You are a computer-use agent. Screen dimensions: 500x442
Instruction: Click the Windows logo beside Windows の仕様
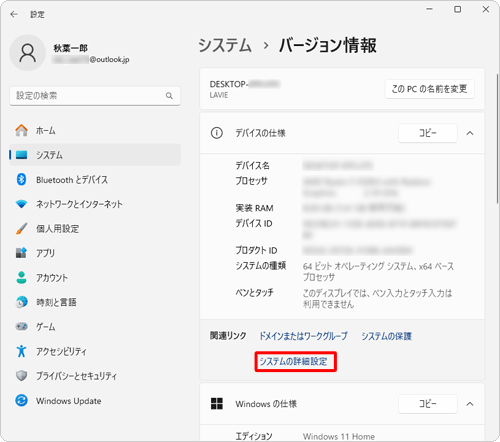pos(217,404)
